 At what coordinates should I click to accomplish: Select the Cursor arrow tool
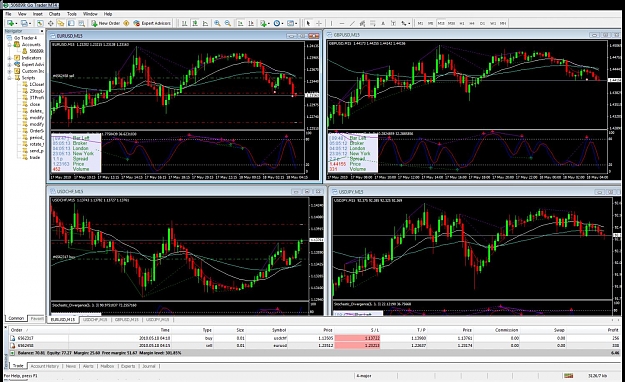[x=308, y=24]
